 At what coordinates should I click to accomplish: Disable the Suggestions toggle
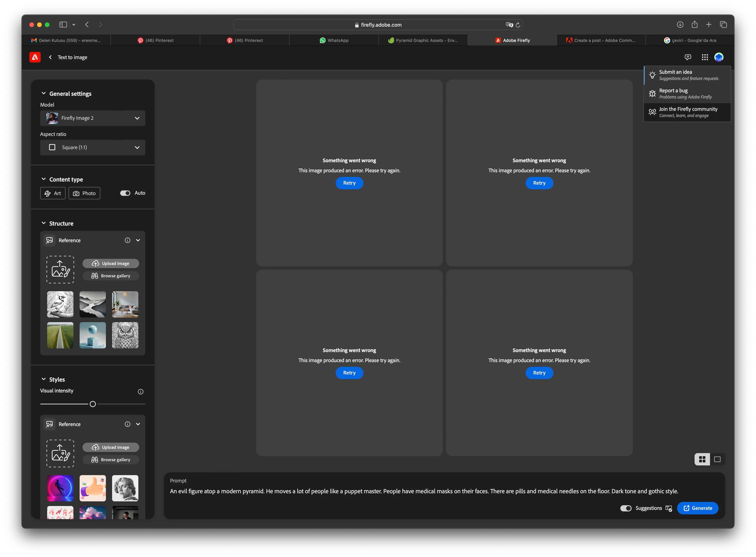tap(626, 509)
